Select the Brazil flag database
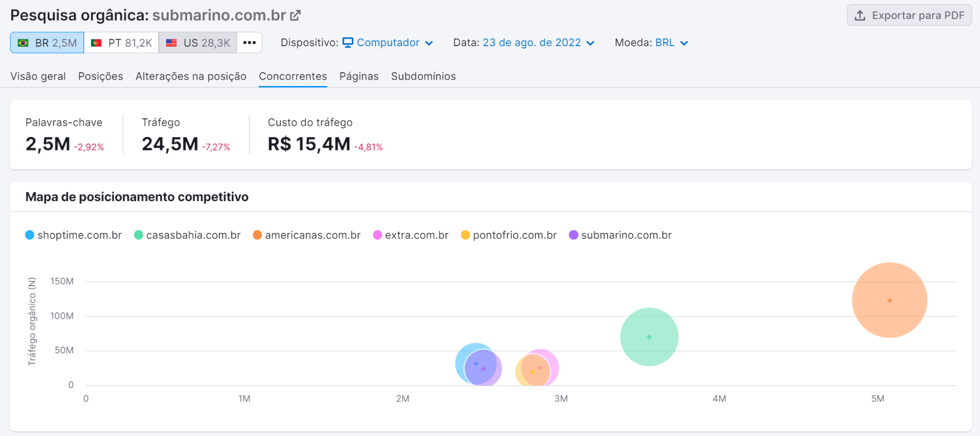The height and width of the screenshot is (436, 980). click(x=23, y=43)
